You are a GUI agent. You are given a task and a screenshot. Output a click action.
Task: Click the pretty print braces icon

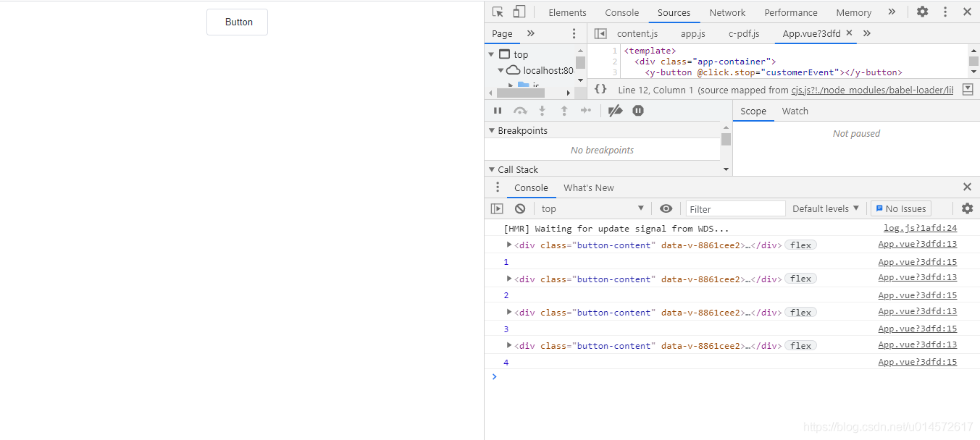click(600, 89)
